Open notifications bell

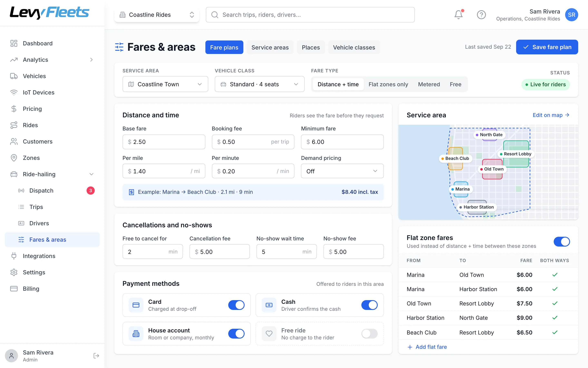click(459, 15)
